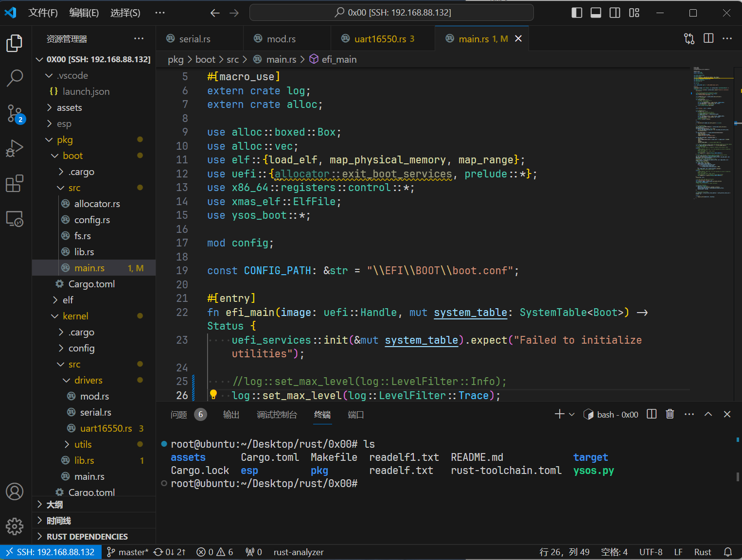Open the Extensions view
The height and width of the screenshot is (560, 742).
click(x=15, y=184)
